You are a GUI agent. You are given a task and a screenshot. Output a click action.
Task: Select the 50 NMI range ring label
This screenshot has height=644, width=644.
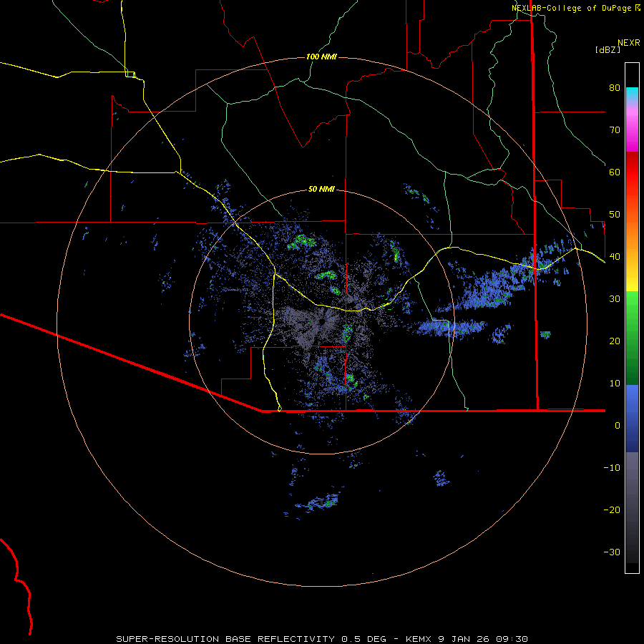[321, 189]
